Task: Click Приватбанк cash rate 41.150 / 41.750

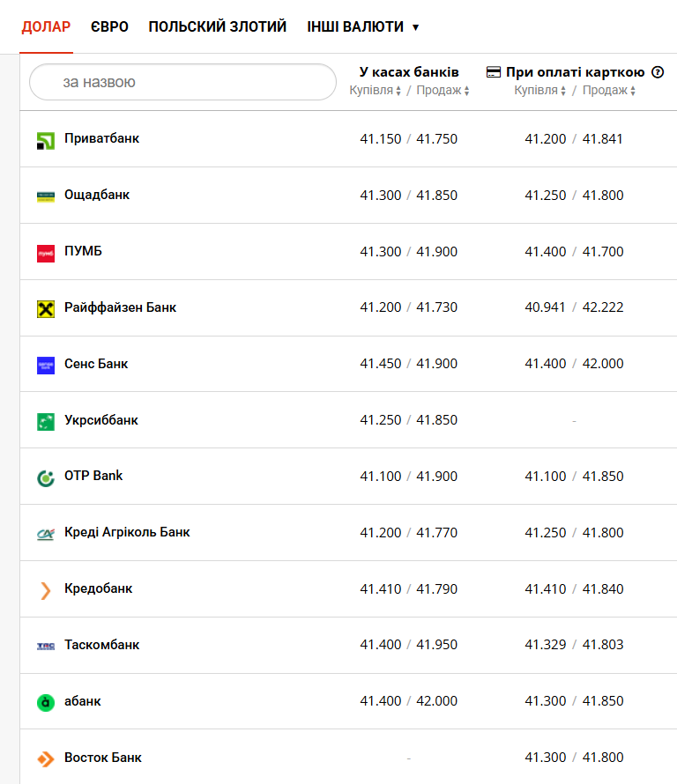Action: point(409,139)
